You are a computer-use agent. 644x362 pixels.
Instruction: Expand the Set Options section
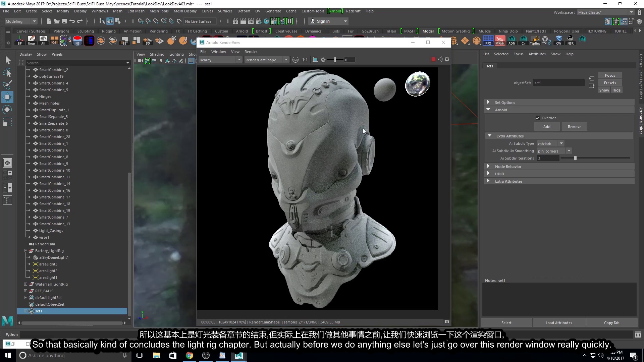tap(488, 102)
